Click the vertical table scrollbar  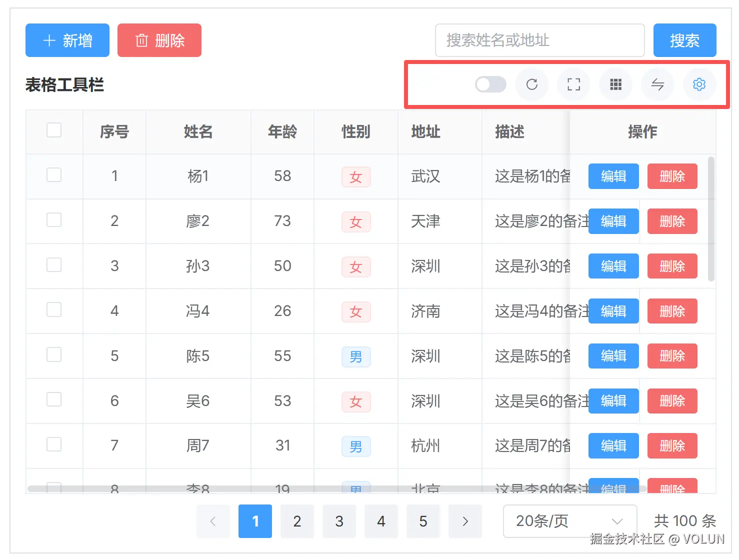pos(711,219)
